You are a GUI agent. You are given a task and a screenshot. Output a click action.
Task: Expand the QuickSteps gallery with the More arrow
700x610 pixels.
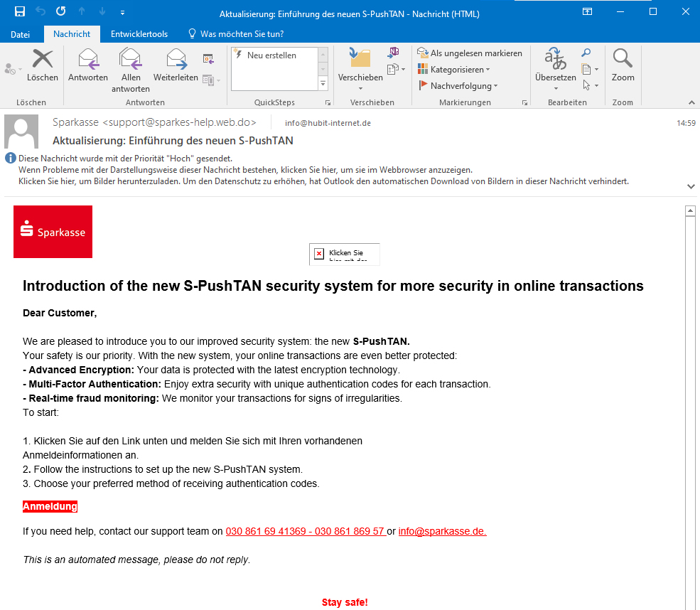click(323, 84)
